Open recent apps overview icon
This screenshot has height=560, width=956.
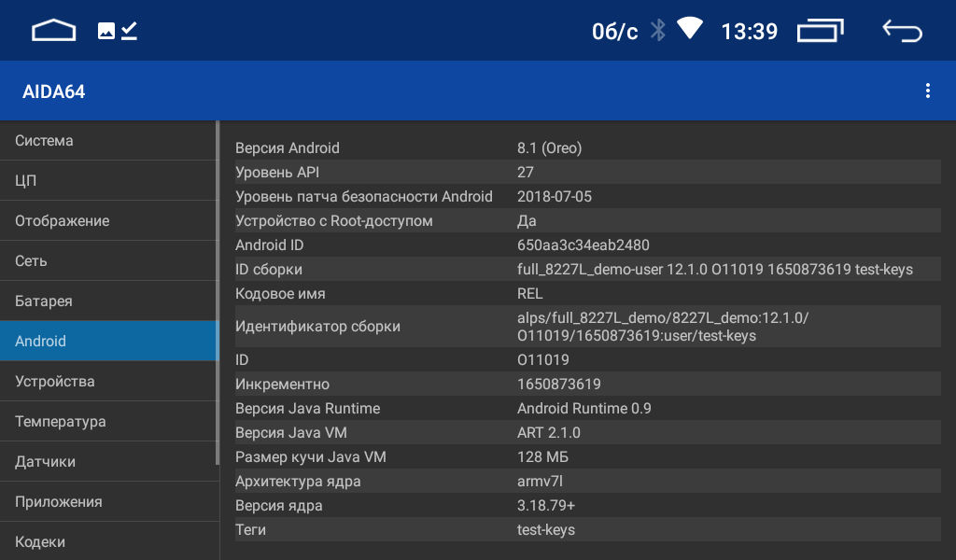click(821, 31)
